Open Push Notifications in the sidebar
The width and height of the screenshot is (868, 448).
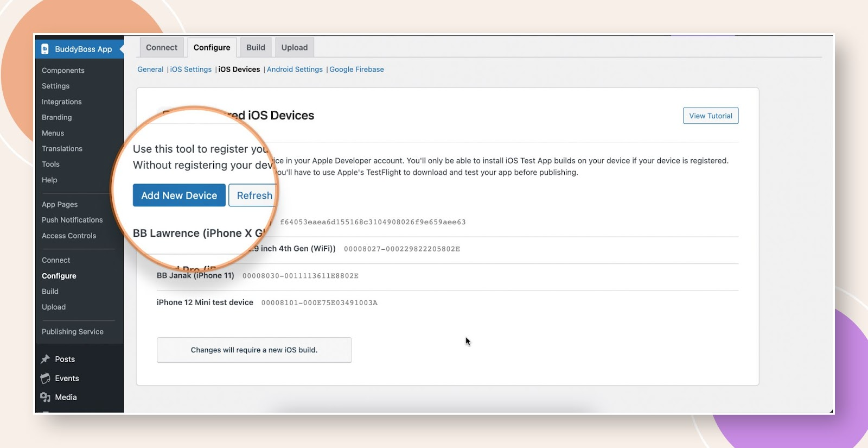72,220
